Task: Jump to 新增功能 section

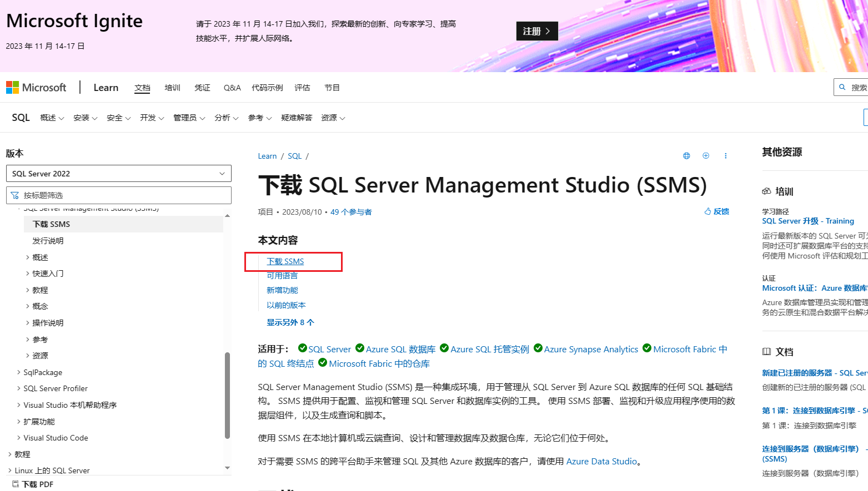Action: [x=282, y=290]
